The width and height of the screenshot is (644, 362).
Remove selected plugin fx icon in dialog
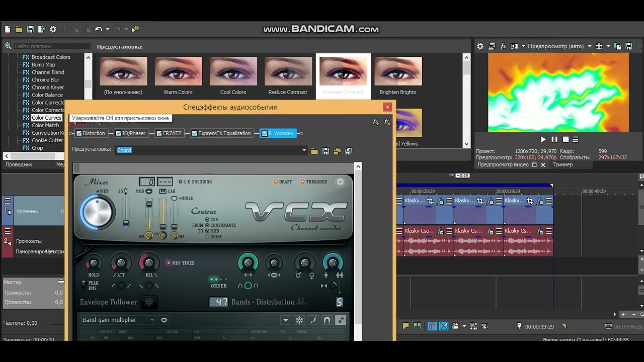pyautogui.click(x=387, y=122)
